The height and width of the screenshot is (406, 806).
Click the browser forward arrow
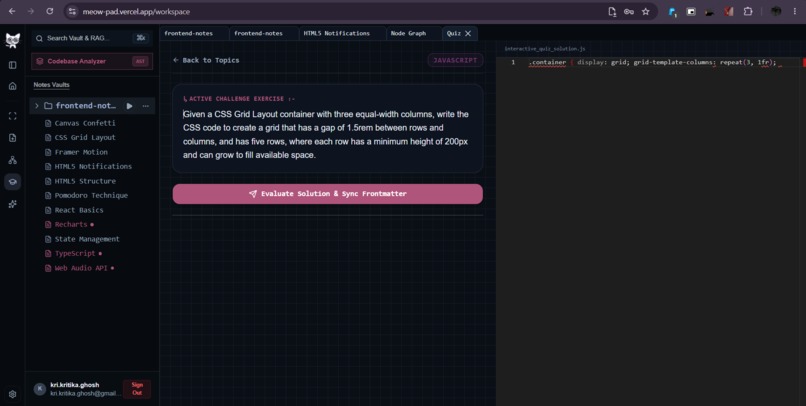click(31, 11)
